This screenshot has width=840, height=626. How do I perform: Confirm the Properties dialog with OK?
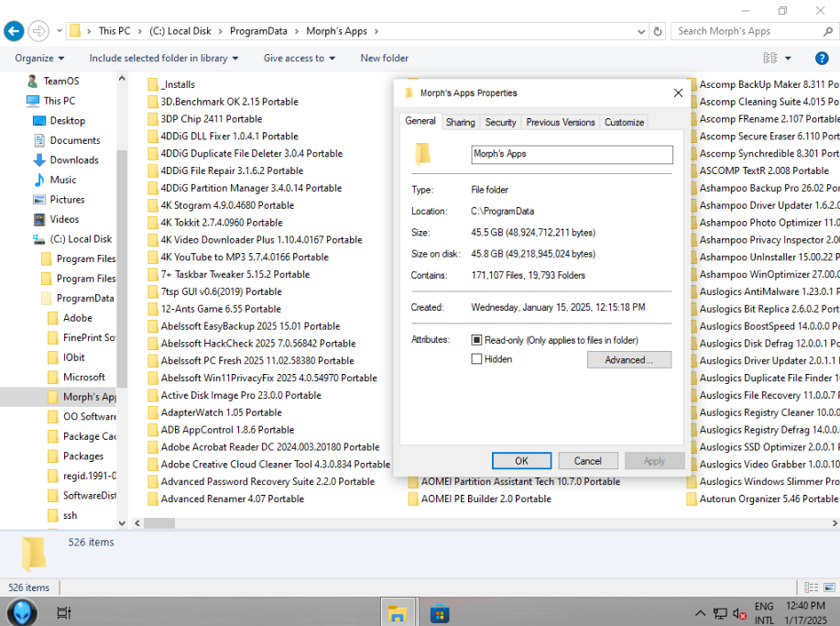[521, 461]
